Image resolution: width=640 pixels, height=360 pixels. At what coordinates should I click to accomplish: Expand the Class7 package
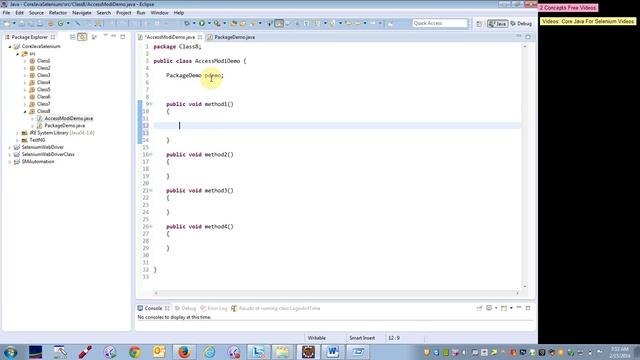25,104
